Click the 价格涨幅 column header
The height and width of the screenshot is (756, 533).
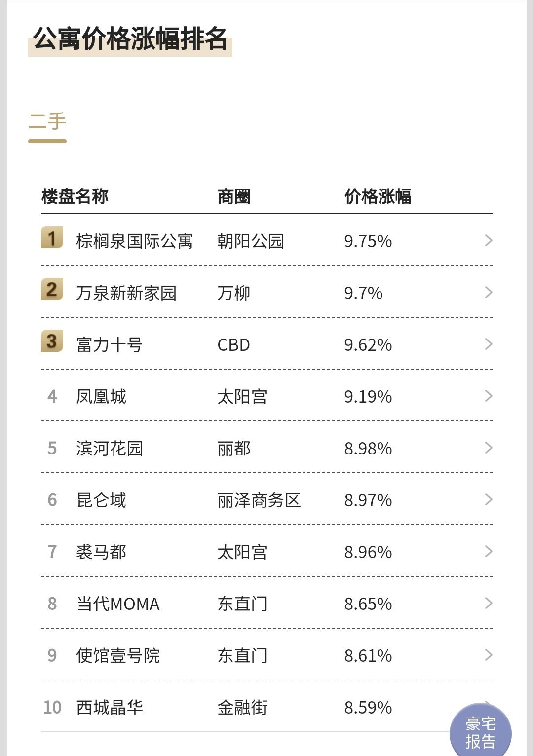[x=378, y=196]
